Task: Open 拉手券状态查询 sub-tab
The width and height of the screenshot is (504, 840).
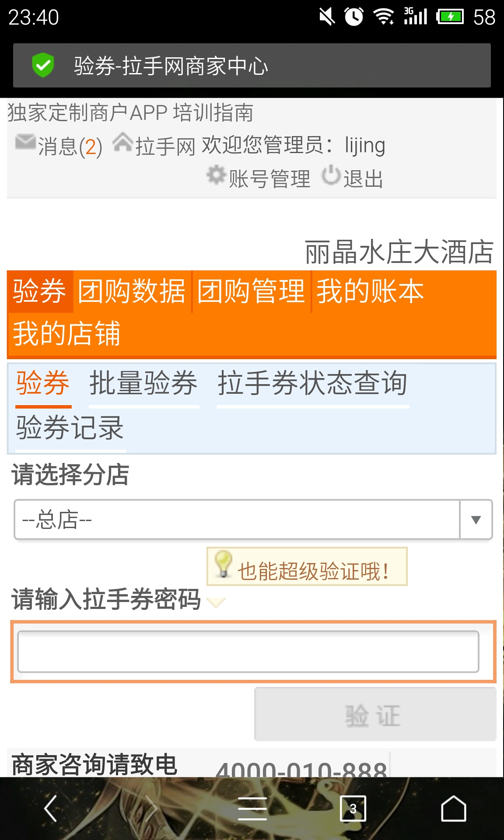Action: click(313, 384)
